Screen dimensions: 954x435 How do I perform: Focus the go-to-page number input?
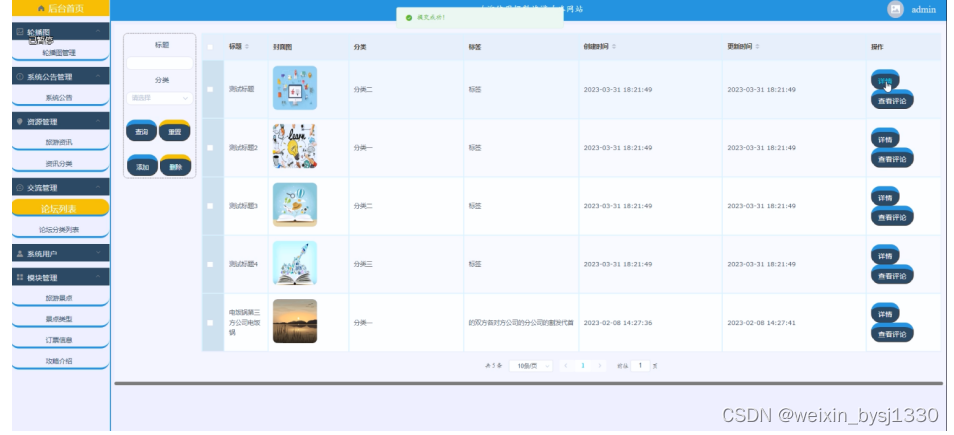click(640, 366)
